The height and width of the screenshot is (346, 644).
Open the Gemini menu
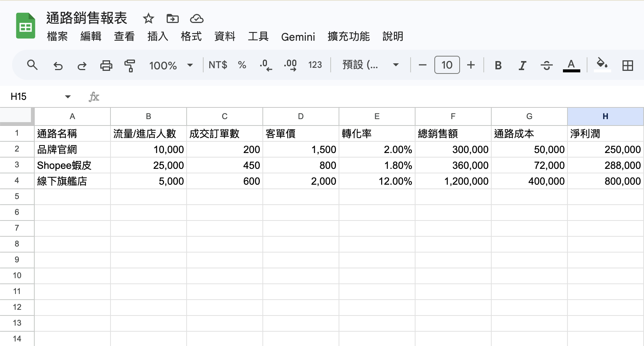[x=298, y=37]
